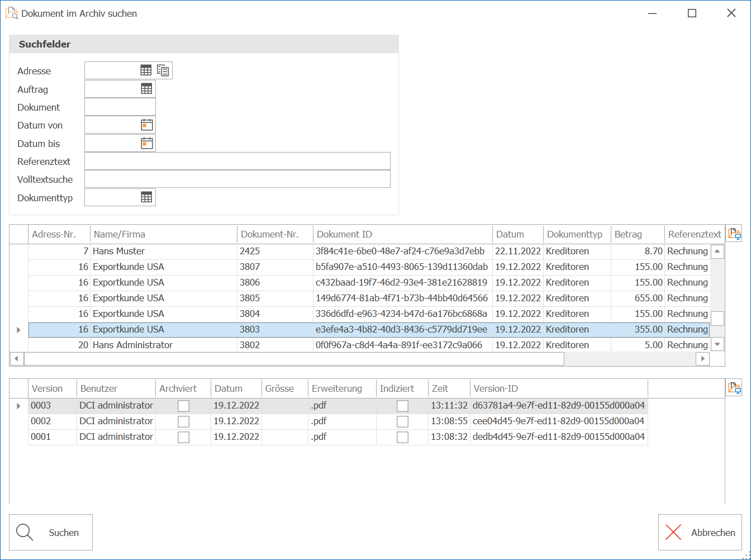Click documents grid scroll down arrow
This screenshot has width=751, height=560.
717,345
